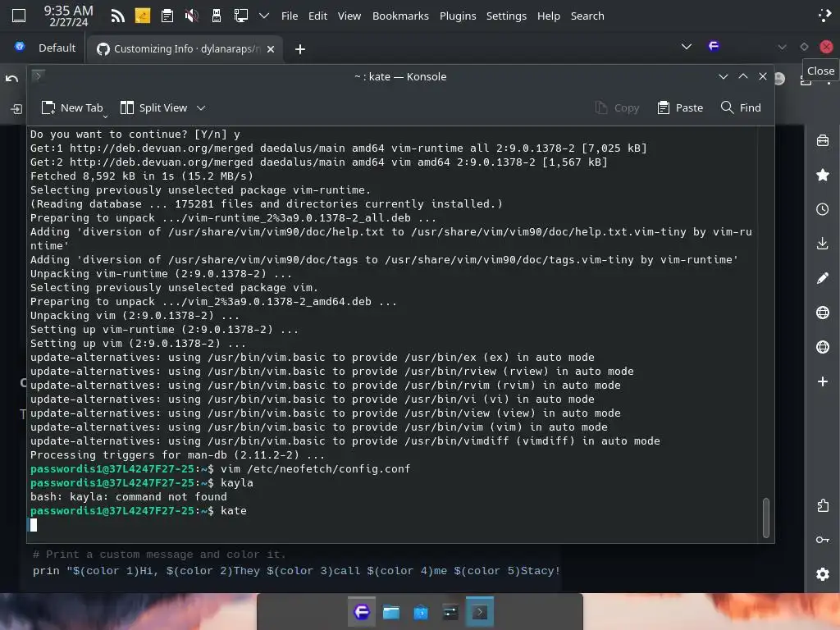Open the New Tab dropdown arrow in Konsole
Image resolution: width=840 pixels, height=630 pixels.
(x=105, y=116)
